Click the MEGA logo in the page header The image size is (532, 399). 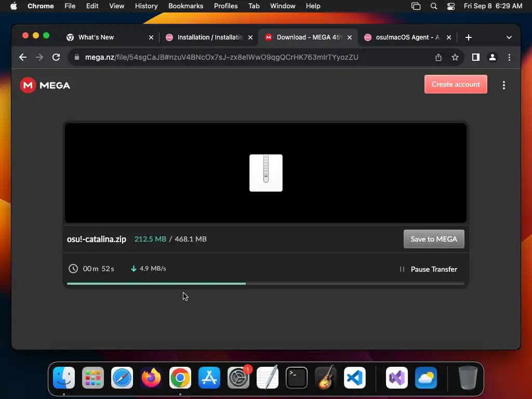(45, 85)
